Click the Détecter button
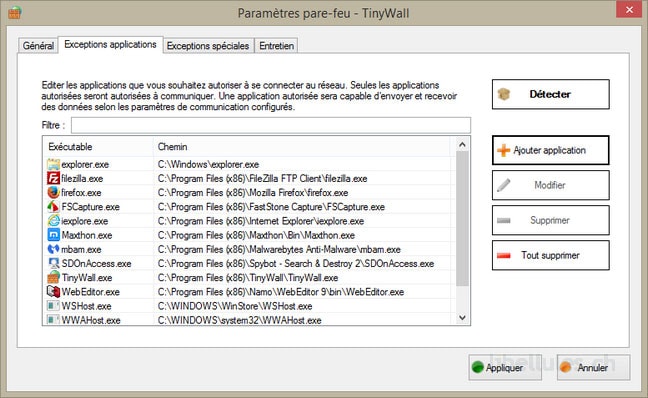Image resolution: width=648 pixels, height=398 pixels. 550,94
